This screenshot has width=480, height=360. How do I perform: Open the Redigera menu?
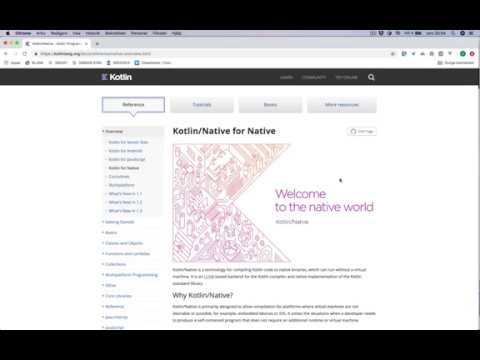pyautogui.click(x=59, y=33)
